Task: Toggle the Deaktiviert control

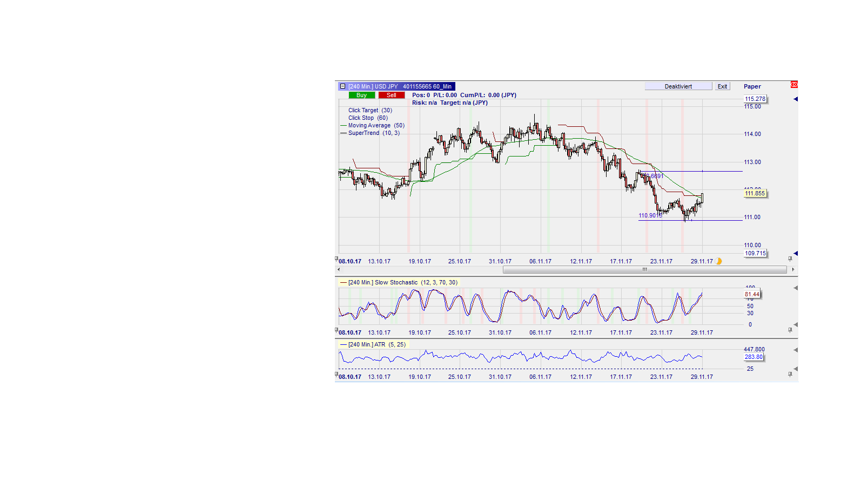Action: 678,86
